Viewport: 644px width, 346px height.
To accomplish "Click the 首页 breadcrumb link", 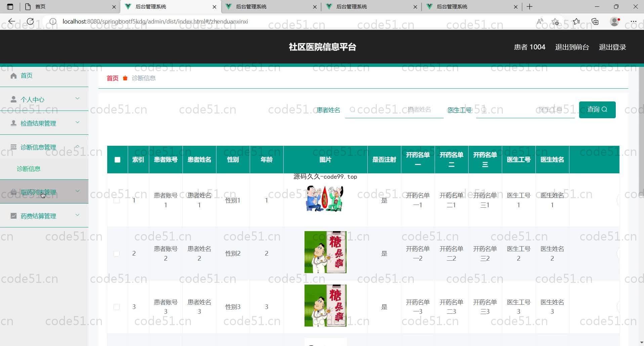I will (x=113, y=78).
